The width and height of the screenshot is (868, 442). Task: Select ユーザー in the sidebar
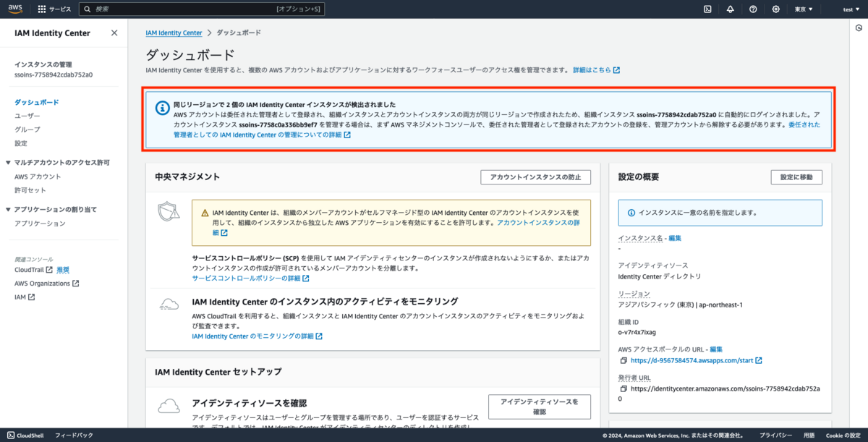pos(27,116)
